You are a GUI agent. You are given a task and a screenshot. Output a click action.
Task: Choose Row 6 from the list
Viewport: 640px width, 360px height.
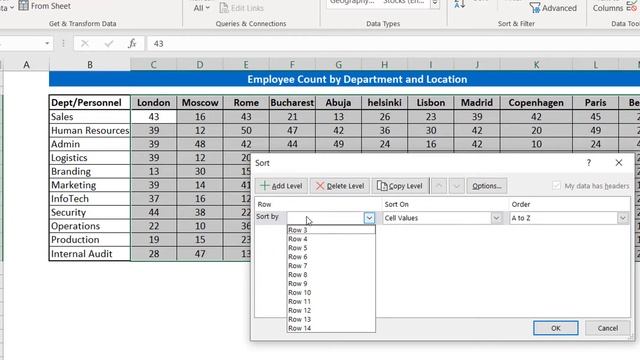331,257
